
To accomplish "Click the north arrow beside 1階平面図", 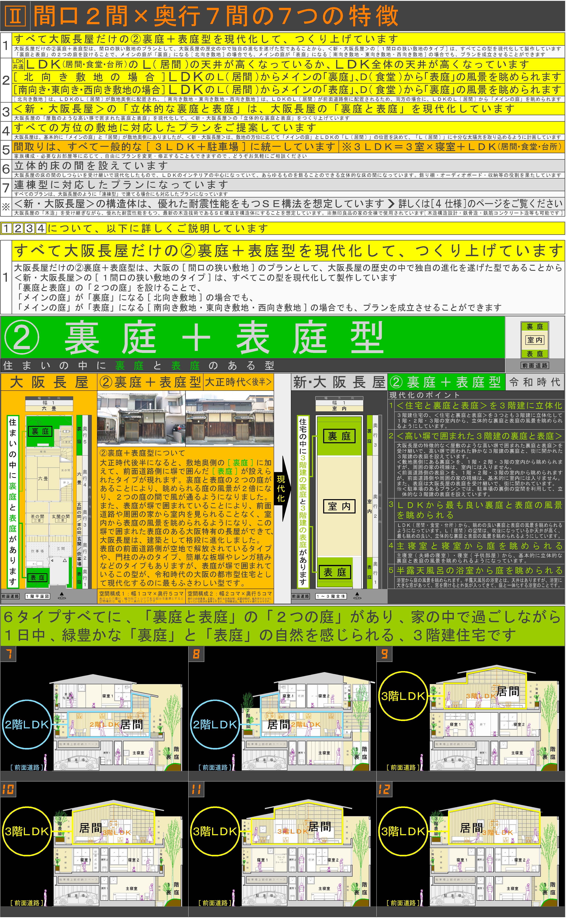I will (x=62, y=595).
